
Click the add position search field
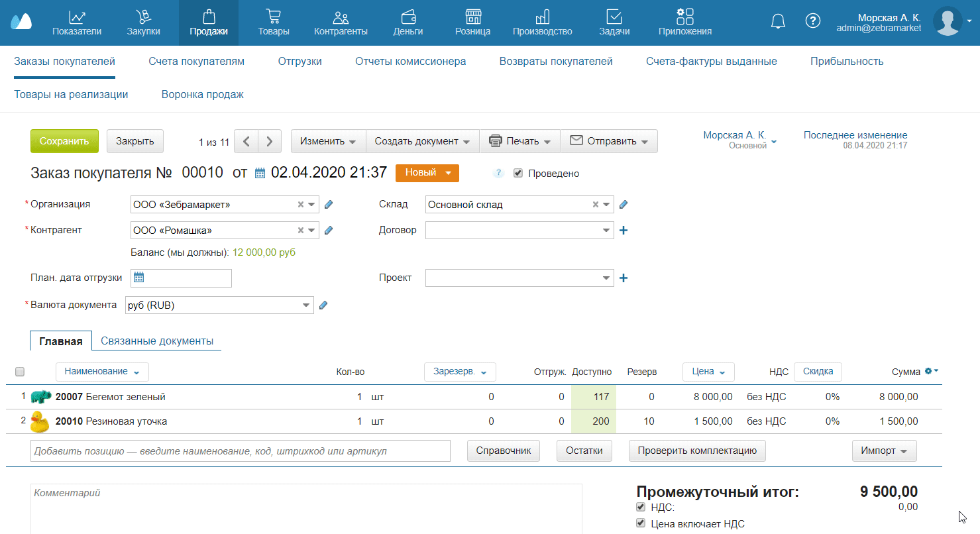(x=241, y=451)
